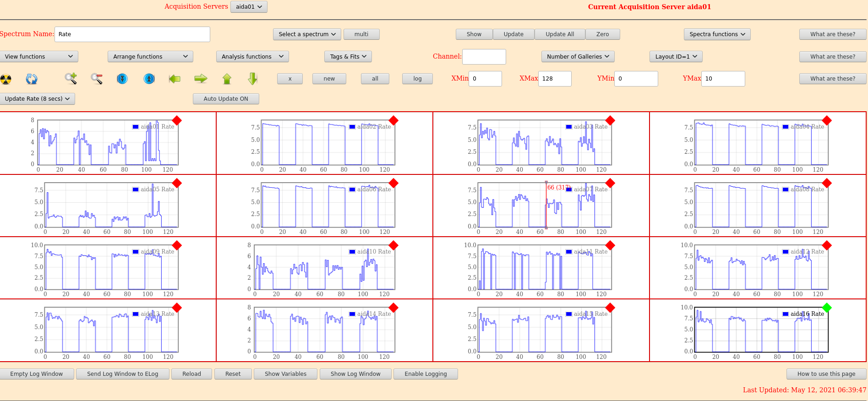Open the Analysis functions menu
868x401 pixels.
pyautogui.click(x=252, y=57)
